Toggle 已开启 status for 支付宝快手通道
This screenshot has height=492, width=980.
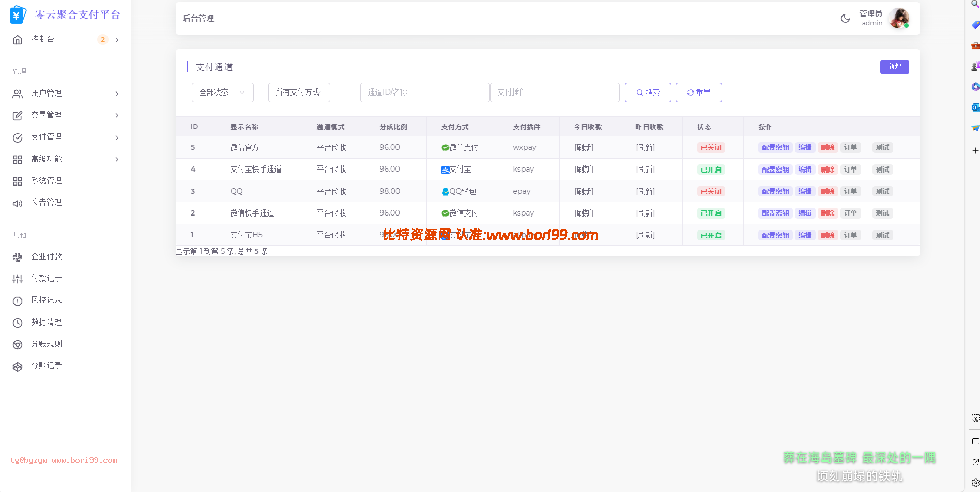[711, 170]
